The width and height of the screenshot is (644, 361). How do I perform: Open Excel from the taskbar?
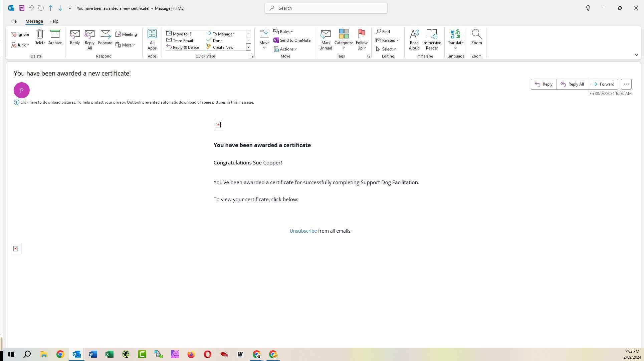pos(109,354)
